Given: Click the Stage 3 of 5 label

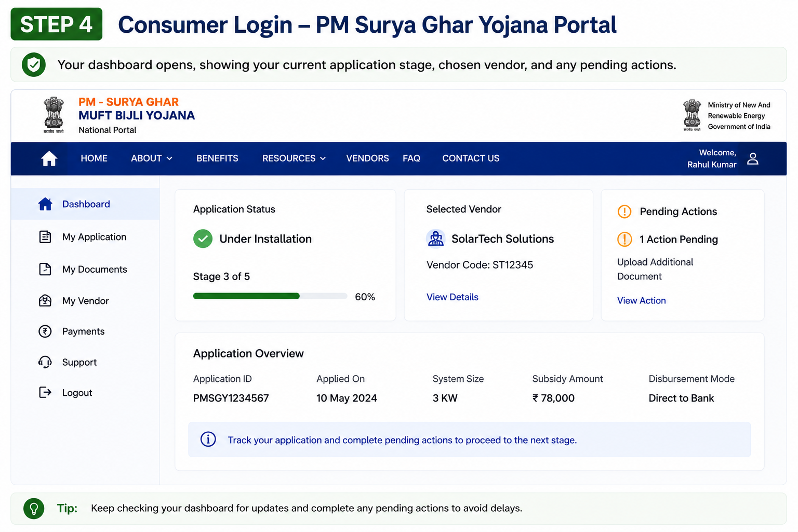Looking at the screenshot, I should 221,276.
